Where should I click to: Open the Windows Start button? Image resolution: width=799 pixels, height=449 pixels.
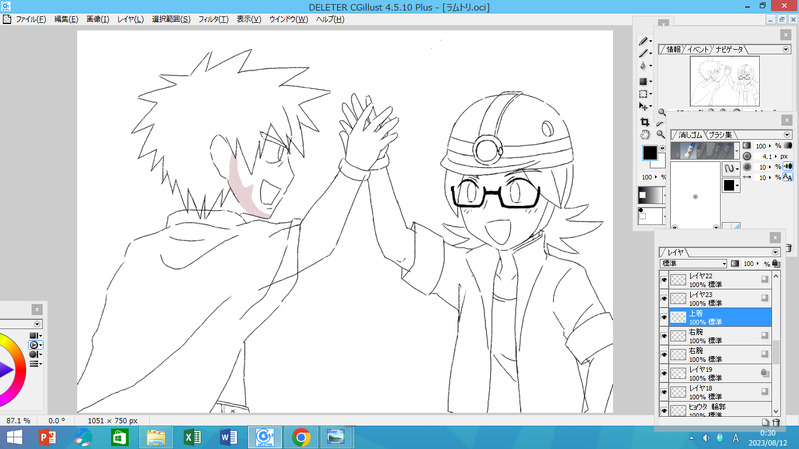click(x=14, y=437)
